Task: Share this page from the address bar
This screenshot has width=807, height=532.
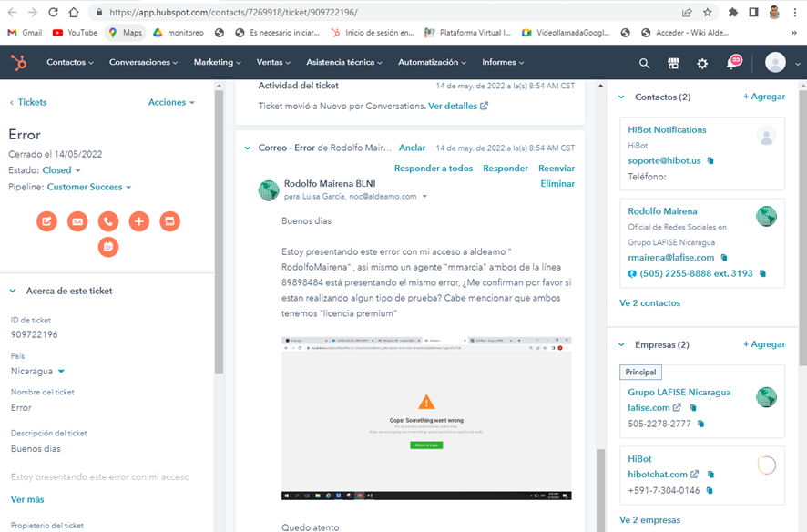Action: pos(687,13)
